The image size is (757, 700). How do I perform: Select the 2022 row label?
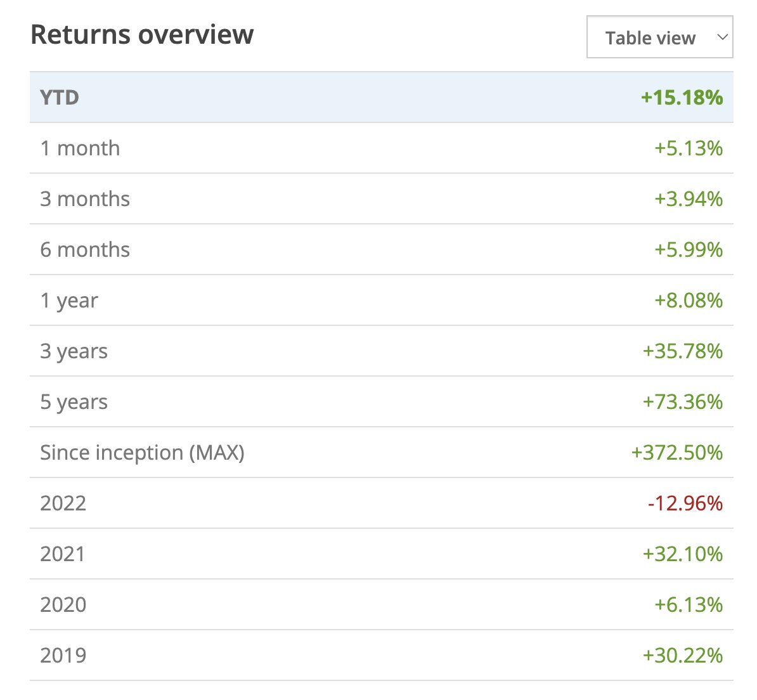pyautogui.click(x=63, y=503)
